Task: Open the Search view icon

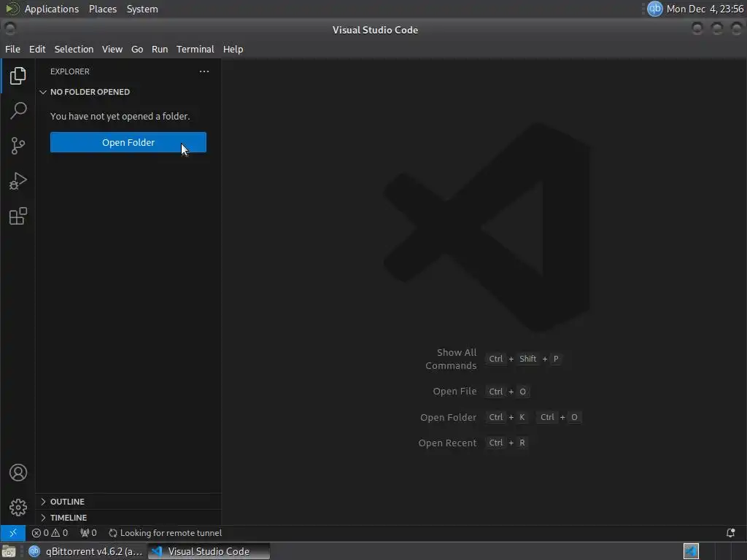Action: pos(18,111)
